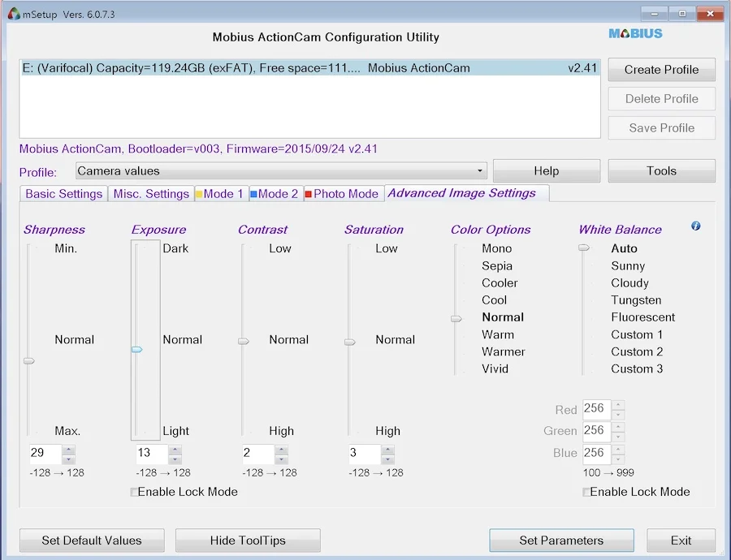The image size is (731, 560).
Task: Decrease Saturation value with down arrow
Action: 387,459
